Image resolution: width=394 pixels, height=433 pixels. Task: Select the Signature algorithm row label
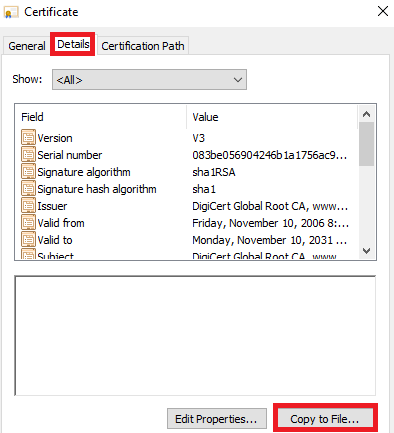(x=84, y=172)
